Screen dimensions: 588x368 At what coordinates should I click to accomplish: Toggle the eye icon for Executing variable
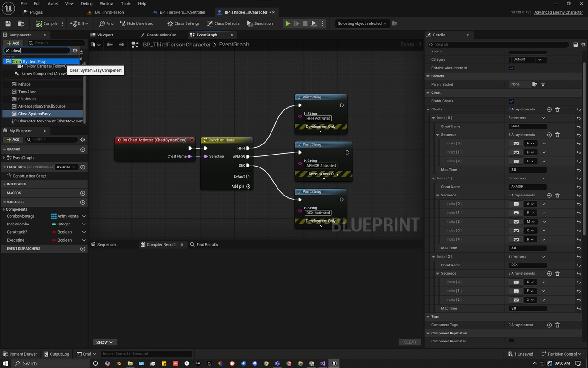pos(84,240)
